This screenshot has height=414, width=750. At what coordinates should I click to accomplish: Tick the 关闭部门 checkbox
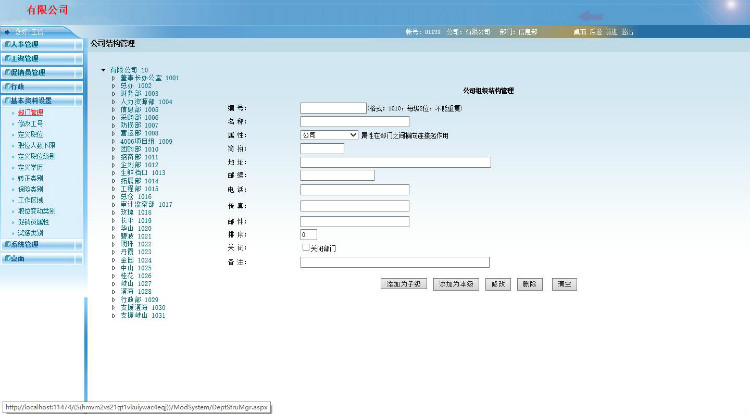click(x=306, y=248)
